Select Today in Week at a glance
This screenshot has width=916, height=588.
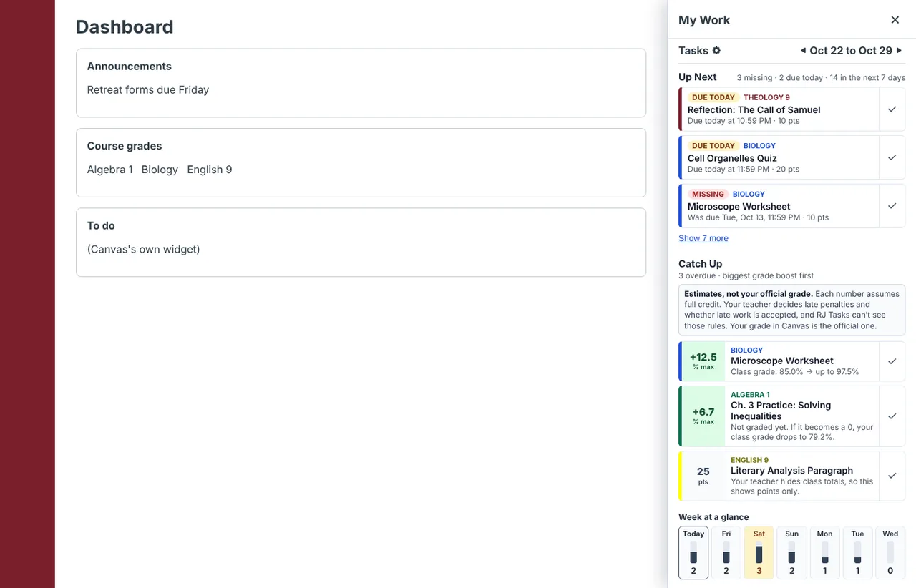(x=693, y=552)
